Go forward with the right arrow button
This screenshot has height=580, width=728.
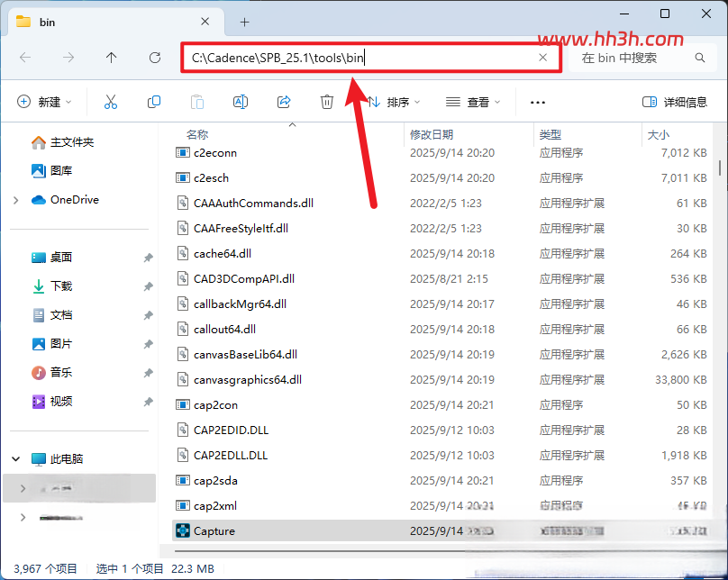click(68, 58)
